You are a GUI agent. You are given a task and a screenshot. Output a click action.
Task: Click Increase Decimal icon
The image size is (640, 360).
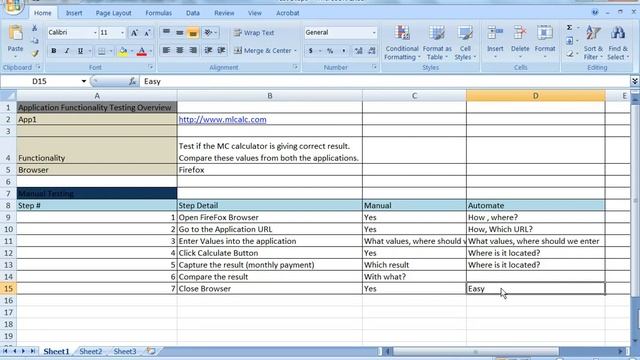(x=358, y=51)
